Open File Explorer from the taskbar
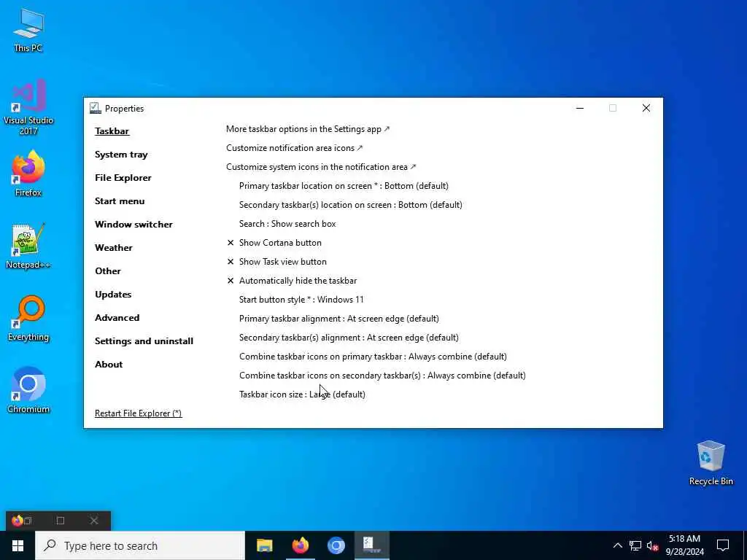Screen dimensions: 747x560 coord(264,545)
